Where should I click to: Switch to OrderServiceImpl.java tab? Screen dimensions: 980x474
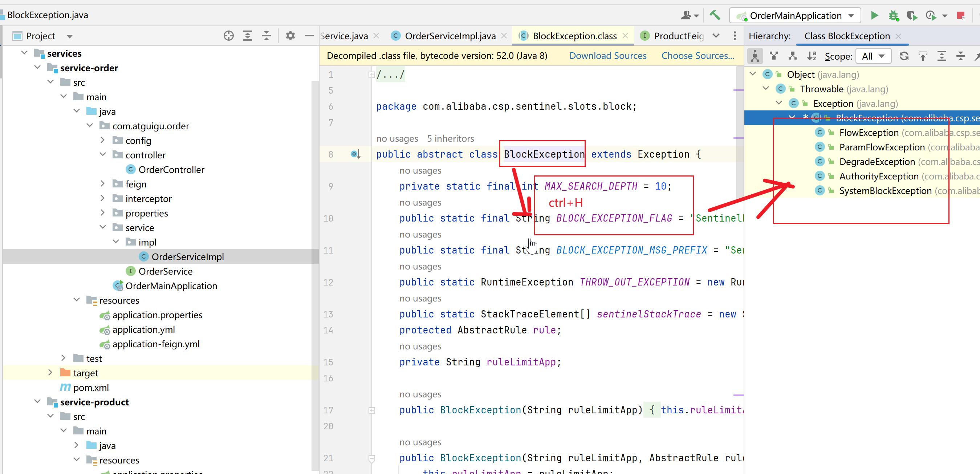coord(450,36)
